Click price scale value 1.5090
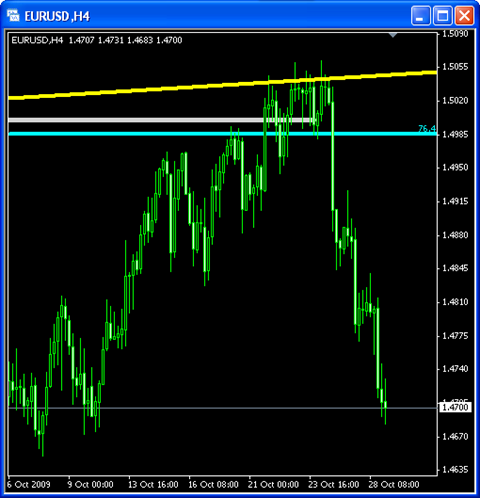Viewport: 480px width, 498px height. [x=455, y=34]
